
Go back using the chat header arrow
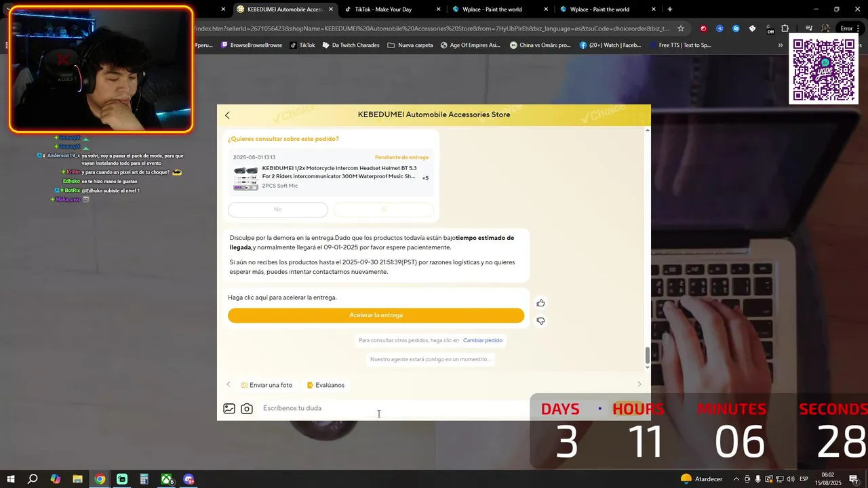click(227, 115)
